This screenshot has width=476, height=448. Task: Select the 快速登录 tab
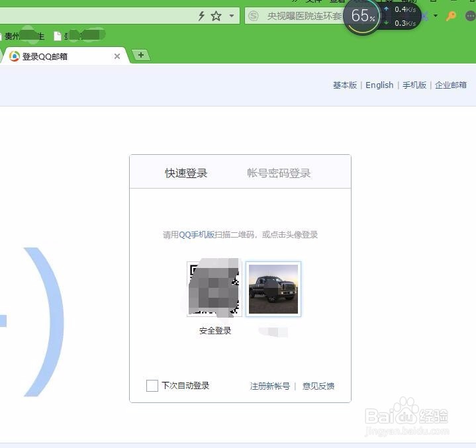tap(186, 173)
